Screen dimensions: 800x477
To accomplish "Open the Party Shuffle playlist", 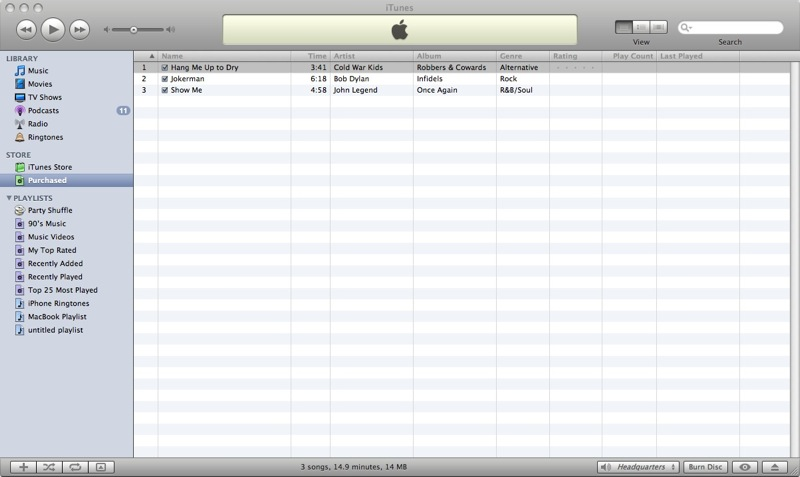I will [50, 210].
